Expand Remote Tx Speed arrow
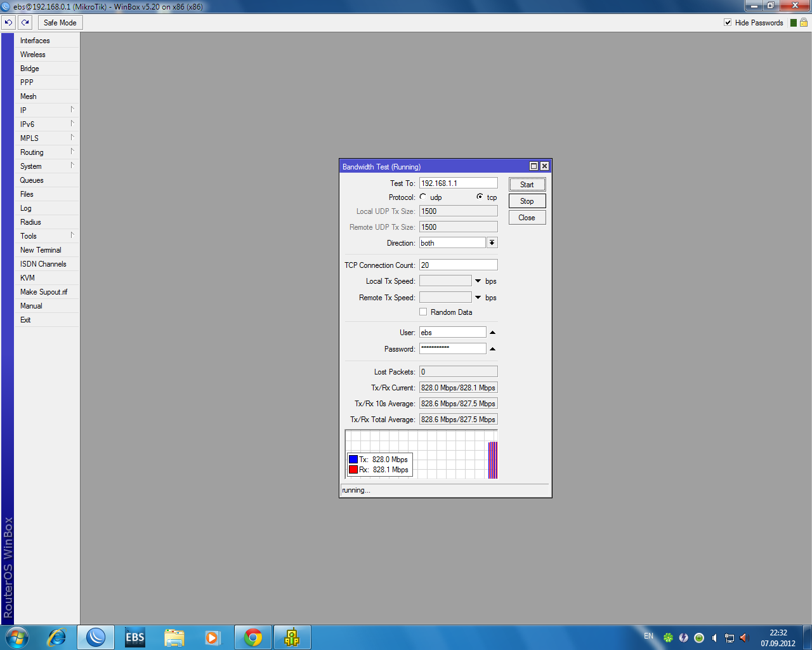The height and width of the screenshot is (650, 812). (x=478, y=297)
